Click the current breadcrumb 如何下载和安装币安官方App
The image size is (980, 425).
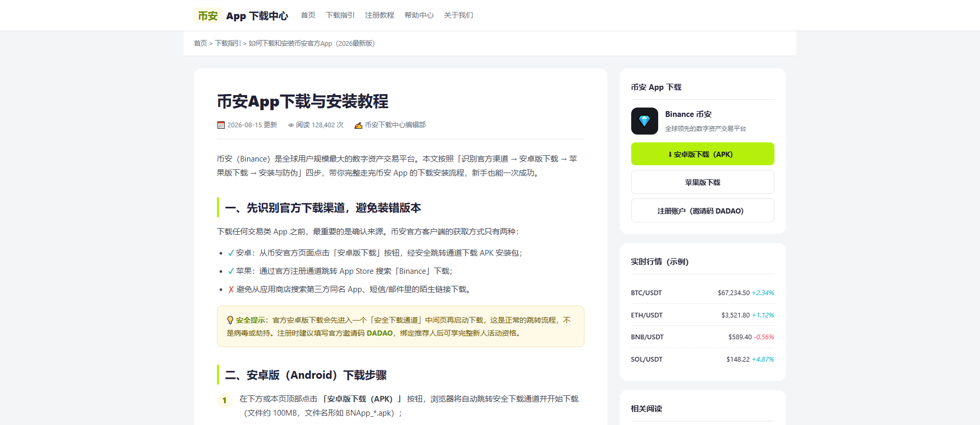(x=311, y=44)
